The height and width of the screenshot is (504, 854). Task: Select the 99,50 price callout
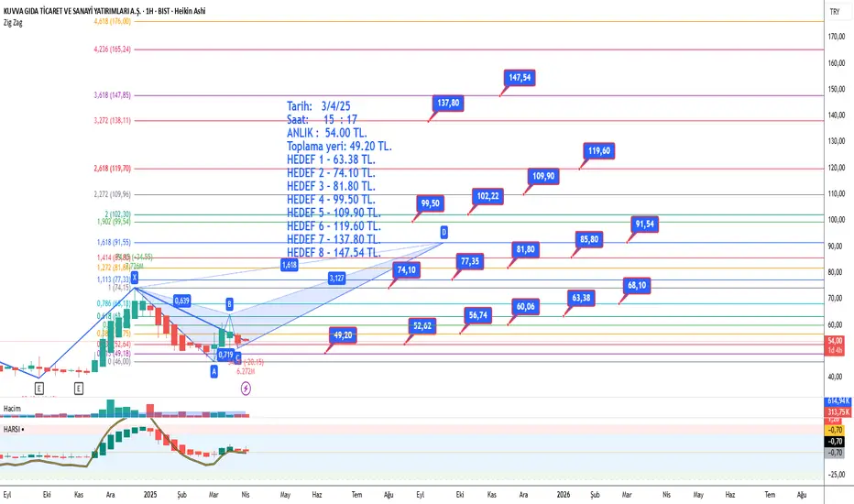click(431, 203)
